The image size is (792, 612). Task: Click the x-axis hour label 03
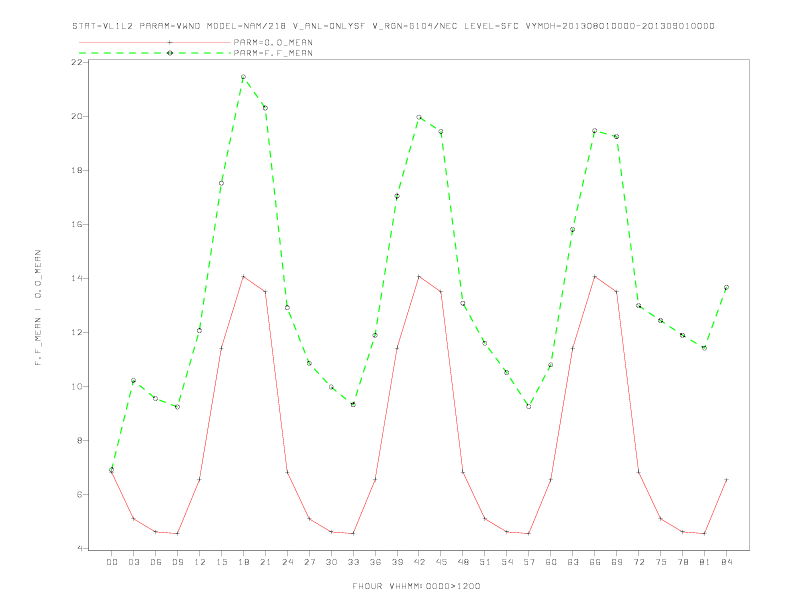pyautogui.click(x=133, y=562)
